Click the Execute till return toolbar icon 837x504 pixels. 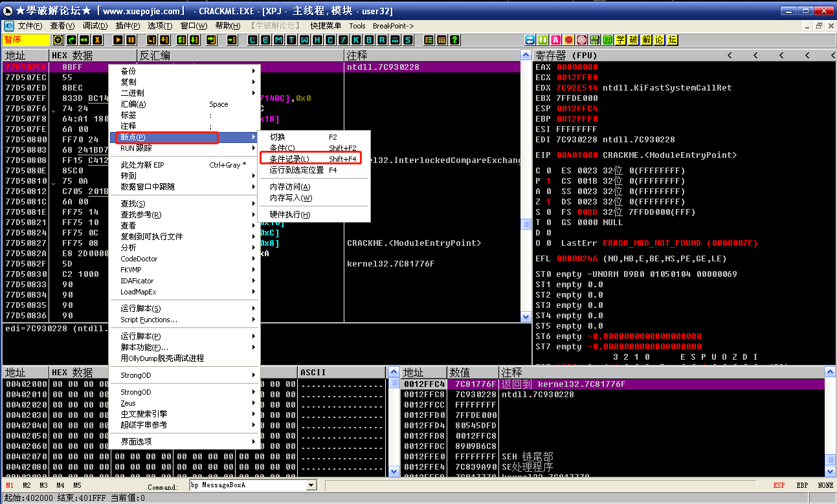tap(212, 39)
